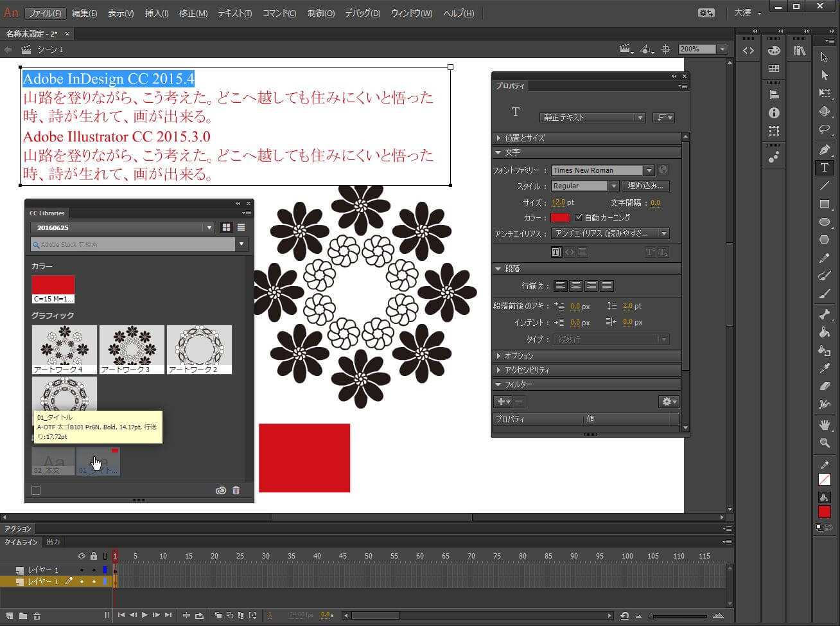Create a new layer in the timeline
Viewport: 840px width, 626px height.
[9, 616]
